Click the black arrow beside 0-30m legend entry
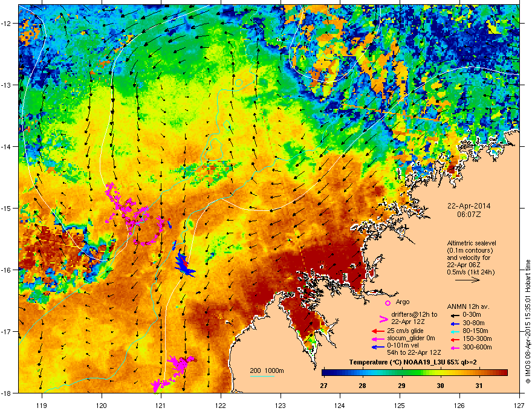The image size is (532, 411). (455, 316)
